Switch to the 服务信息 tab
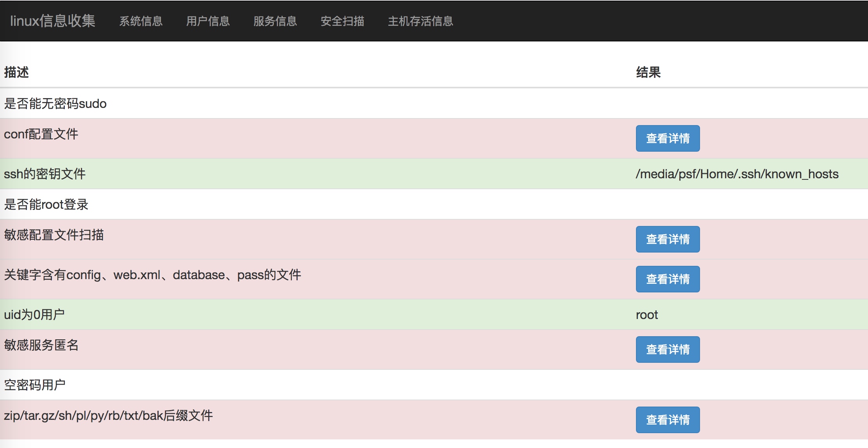Viewport: 868px width, 448px height. coord(275,21)
